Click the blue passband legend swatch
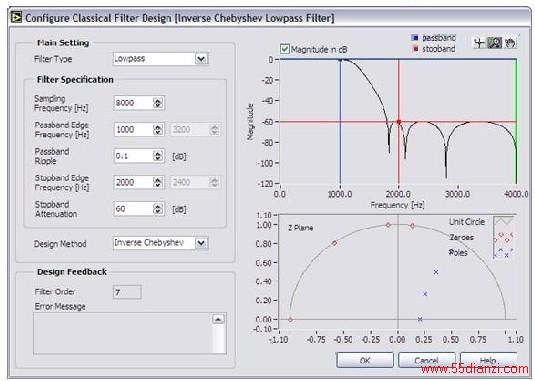 [x=415, y=38]
